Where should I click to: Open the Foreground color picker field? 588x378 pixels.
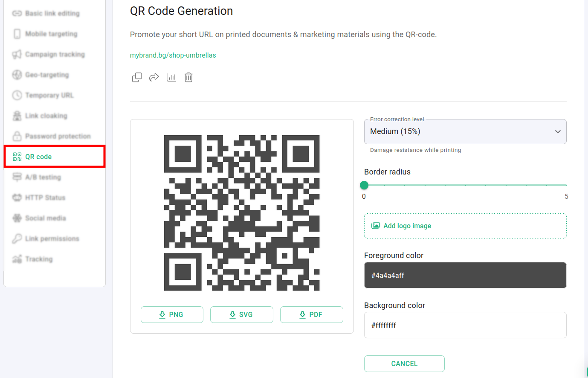(x=465, y=275)
